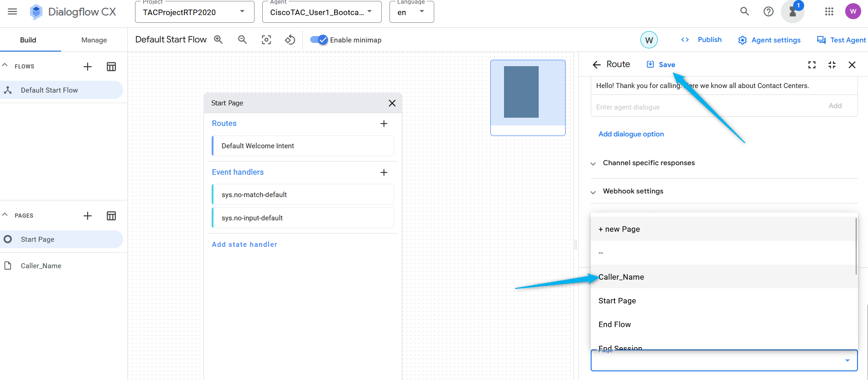Expand the Route panel to fullscreen
Image resolution: width=868 pixels, height=380 pixels.
812,65
